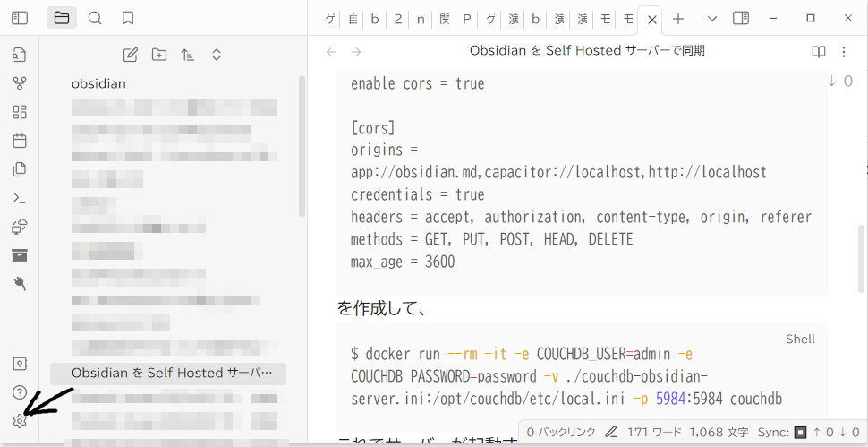This screenshot has height=447, width=868.
Task: Switch to reading view with book icon
Action: tap(819, 51)
